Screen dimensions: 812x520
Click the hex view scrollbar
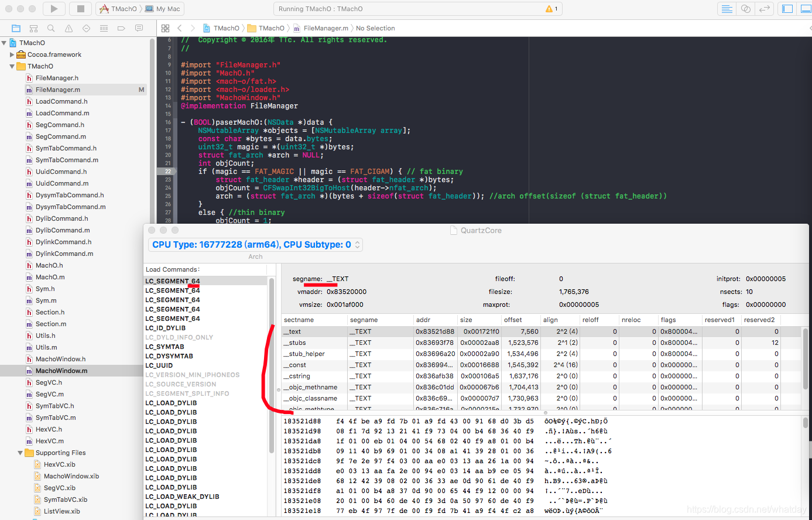tap(805, 423)
